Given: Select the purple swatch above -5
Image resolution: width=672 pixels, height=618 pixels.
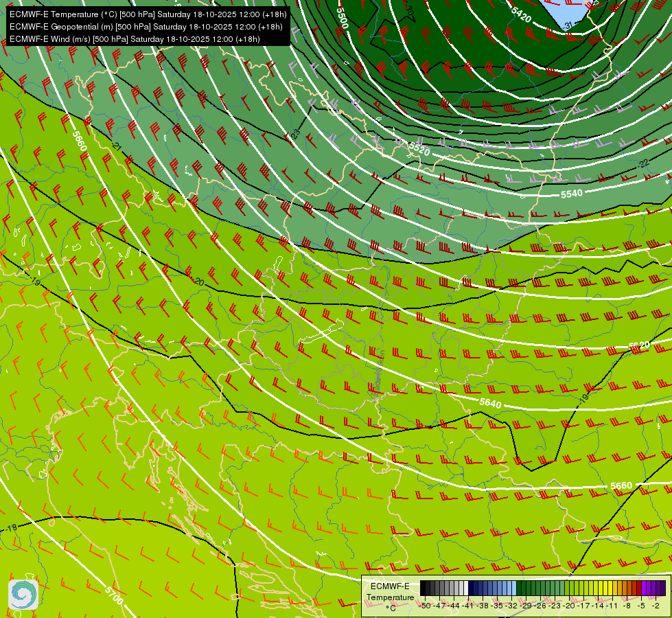Looking at the screenshot, I should coord(644,588).
